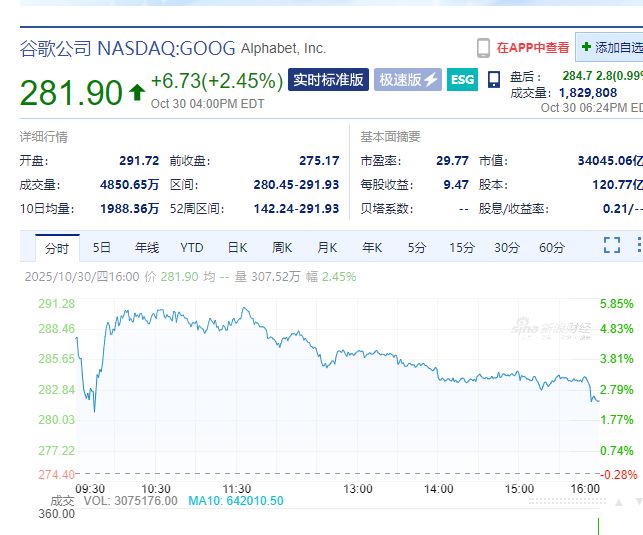Click the price line near 11:30
The image size is (643, 535).
tap(241, 313)
